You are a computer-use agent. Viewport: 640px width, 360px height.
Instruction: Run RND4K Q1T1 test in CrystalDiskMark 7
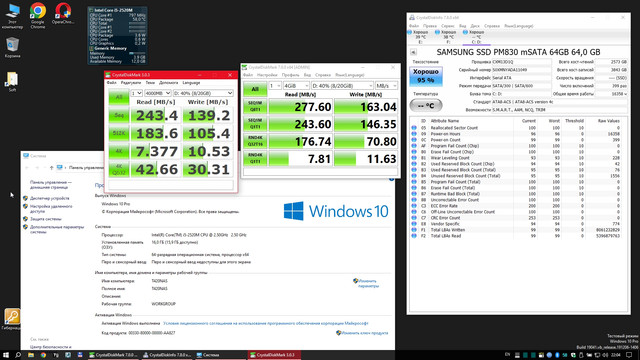point(255,158)
